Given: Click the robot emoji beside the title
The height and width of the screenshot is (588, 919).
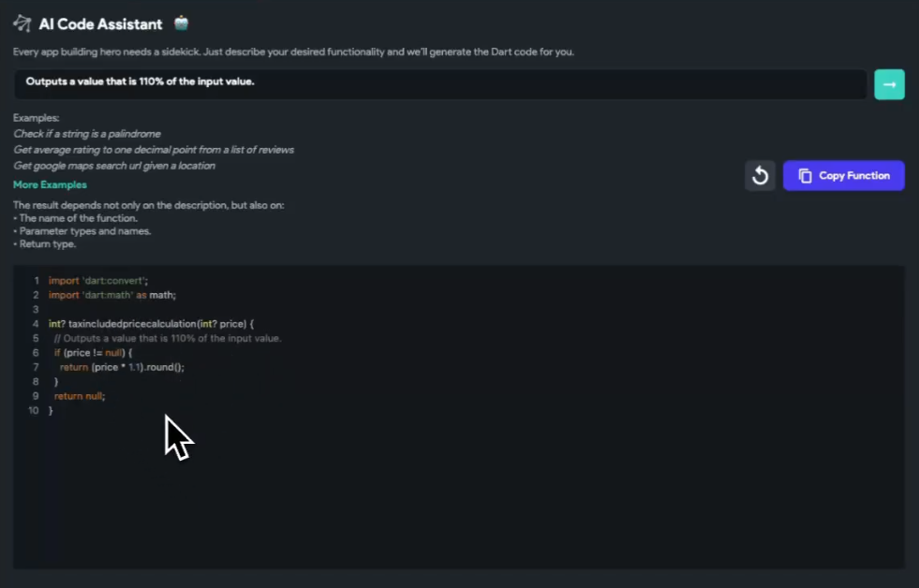Looking at the screenshot, I should (182, 23).
